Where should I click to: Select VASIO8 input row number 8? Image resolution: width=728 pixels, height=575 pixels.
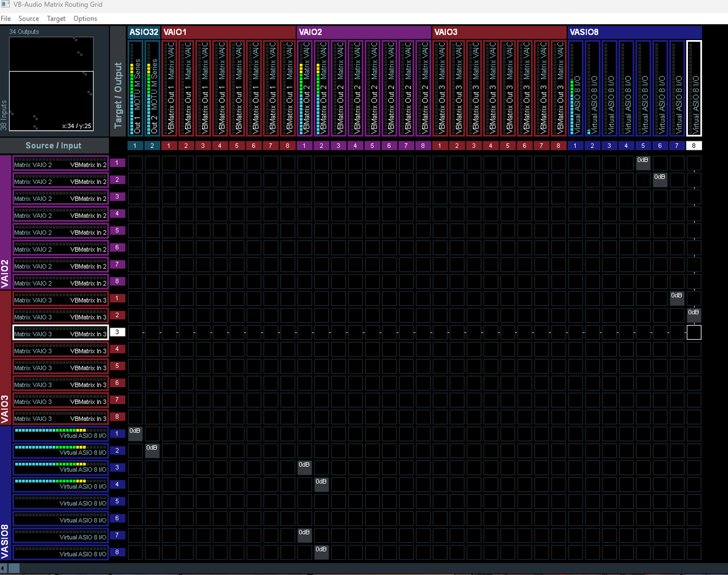117,552
